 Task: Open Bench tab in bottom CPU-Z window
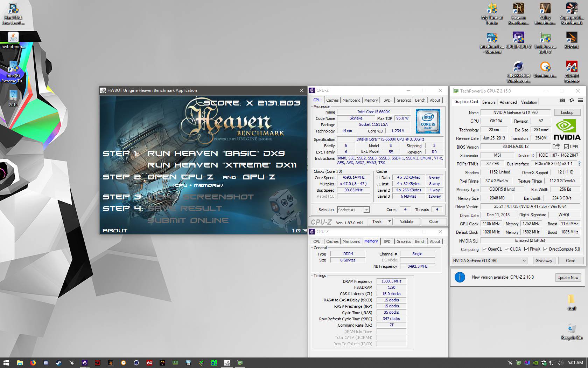[420, 241]
